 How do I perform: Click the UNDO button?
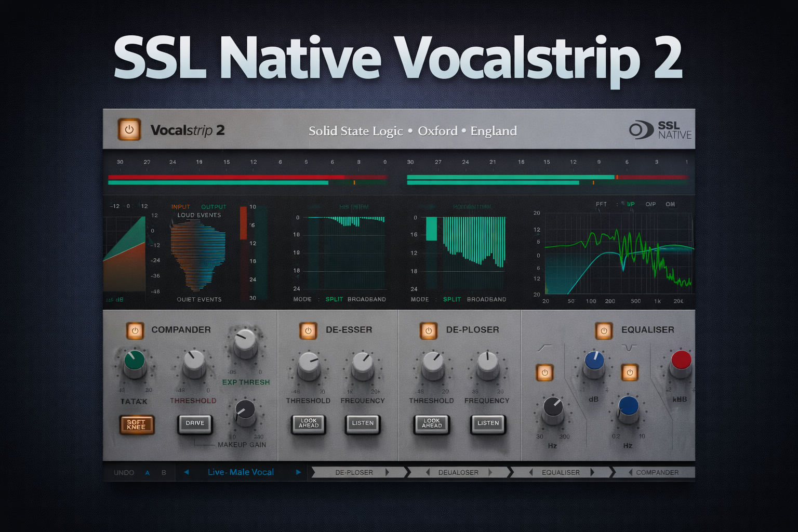tap(124, 473)
